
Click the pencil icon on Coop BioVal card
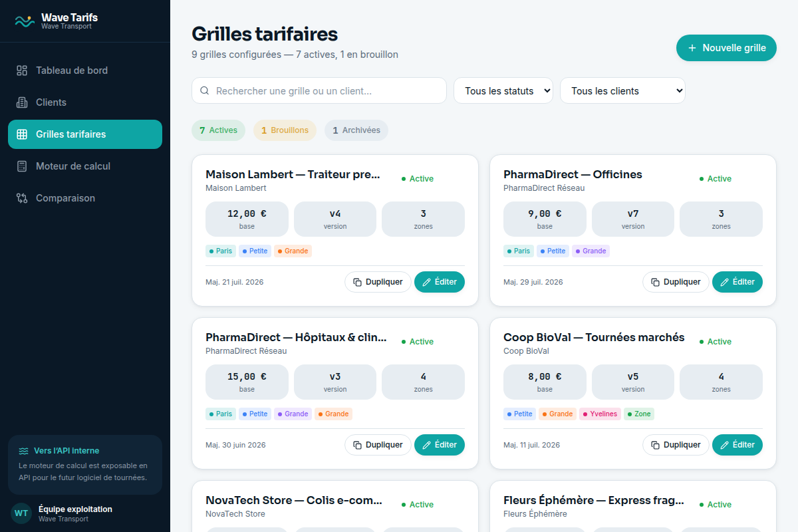(x=725, y=445)
